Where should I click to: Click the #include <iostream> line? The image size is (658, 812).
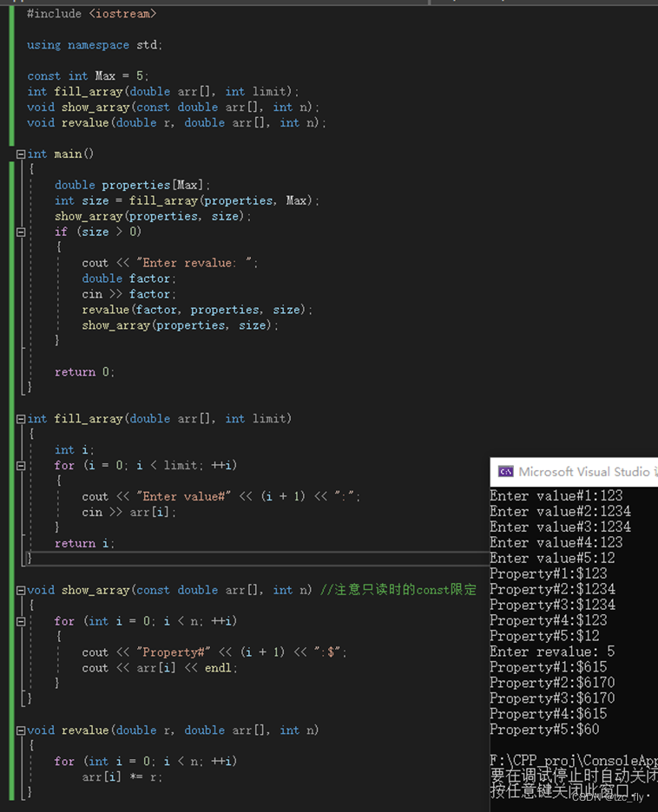[x=92, y=14]
